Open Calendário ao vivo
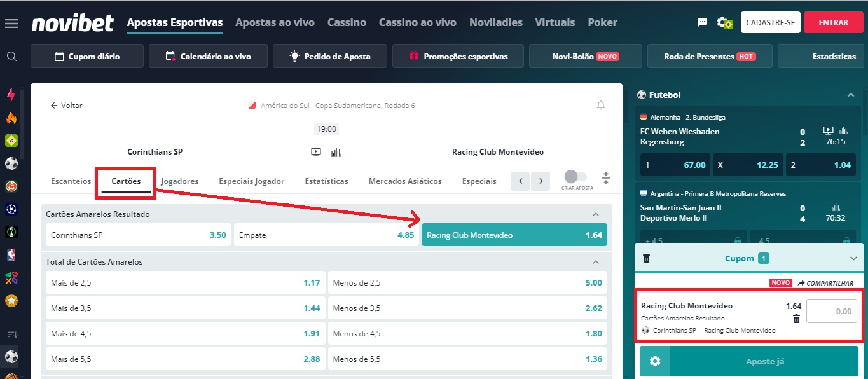The height and width of the screenshot is (379, 868). [x=208, y=56]
